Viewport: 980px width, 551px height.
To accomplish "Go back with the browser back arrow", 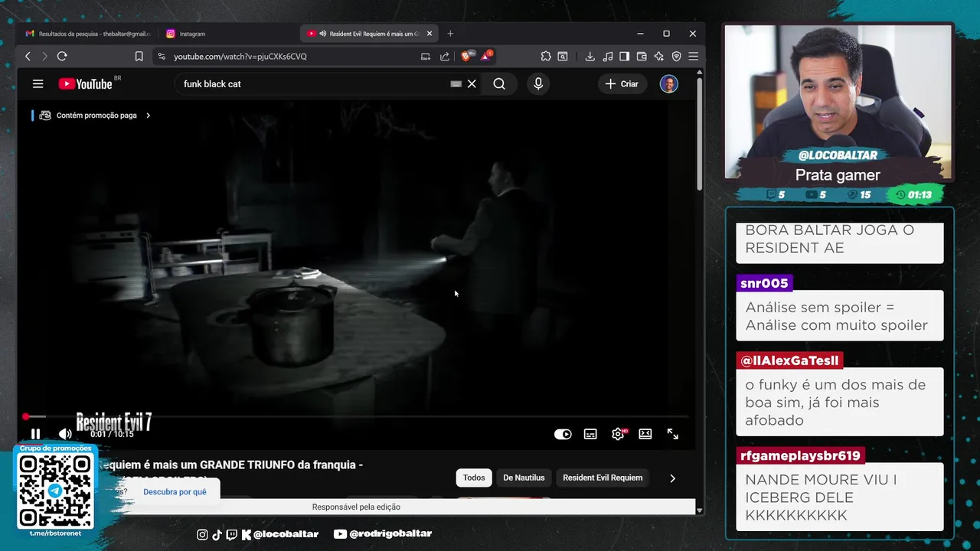I will [28, 56].
